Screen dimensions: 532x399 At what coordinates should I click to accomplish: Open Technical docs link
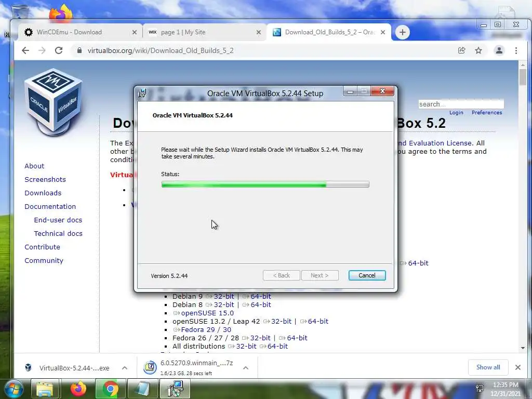58,234
